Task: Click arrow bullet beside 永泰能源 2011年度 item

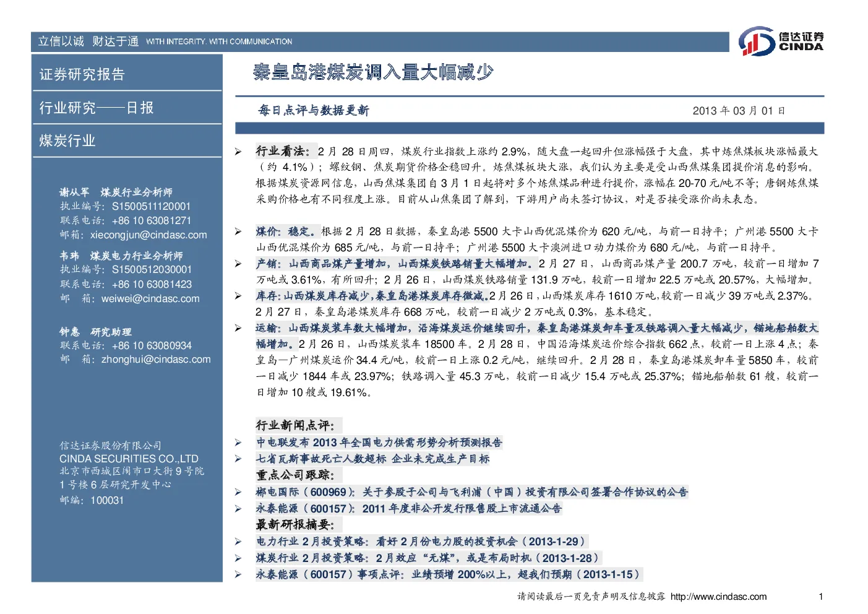Action: (238, 508)
